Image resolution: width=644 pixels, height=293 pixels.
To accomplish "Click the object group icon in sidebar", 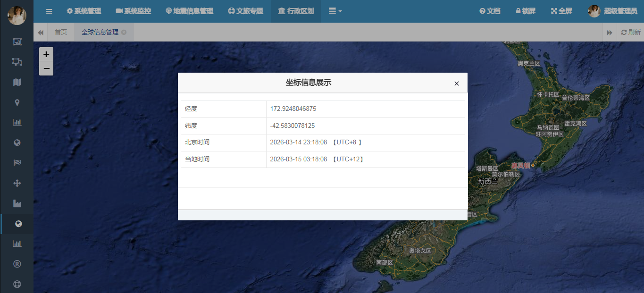I will point(17,42).
